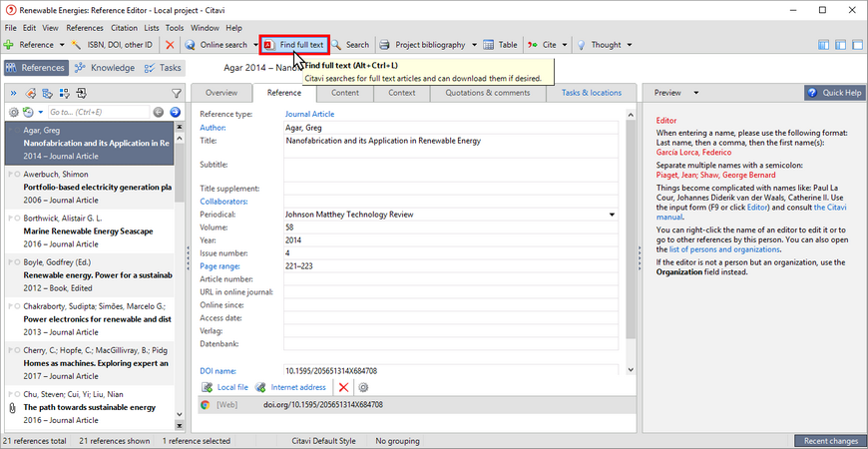This screenshot has width=868, height=449.
Task: Open the Tools menu
Action: coord(175,28)
